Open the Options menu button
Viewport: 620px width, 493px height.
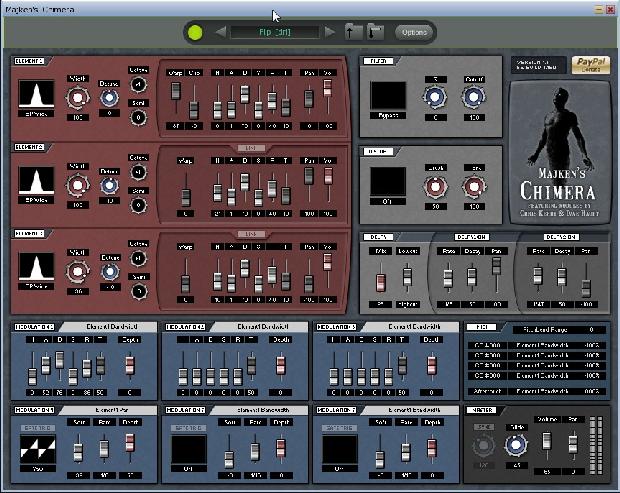[x=414, y=32]
